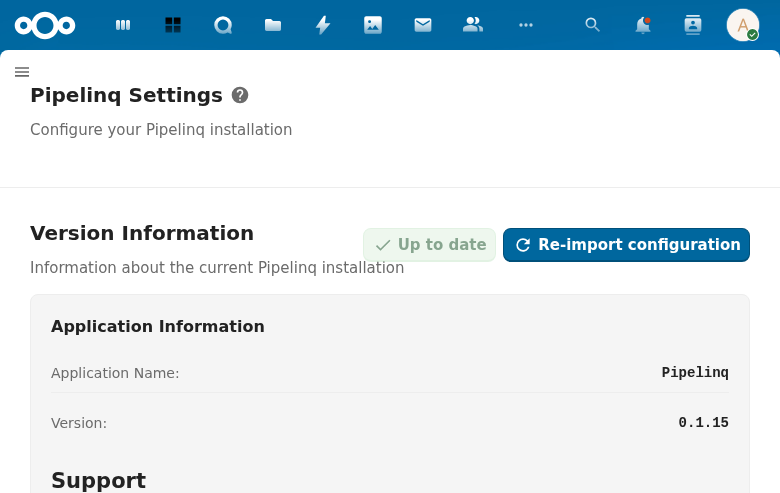Open the Contacts people icon

[473, 25]
